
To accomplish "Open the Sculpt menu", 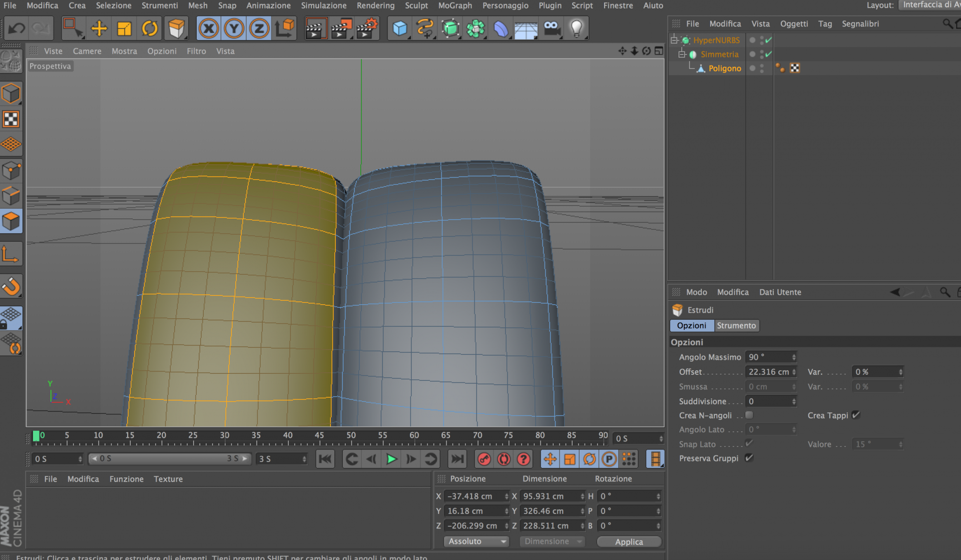I will (x=416, y=6).
